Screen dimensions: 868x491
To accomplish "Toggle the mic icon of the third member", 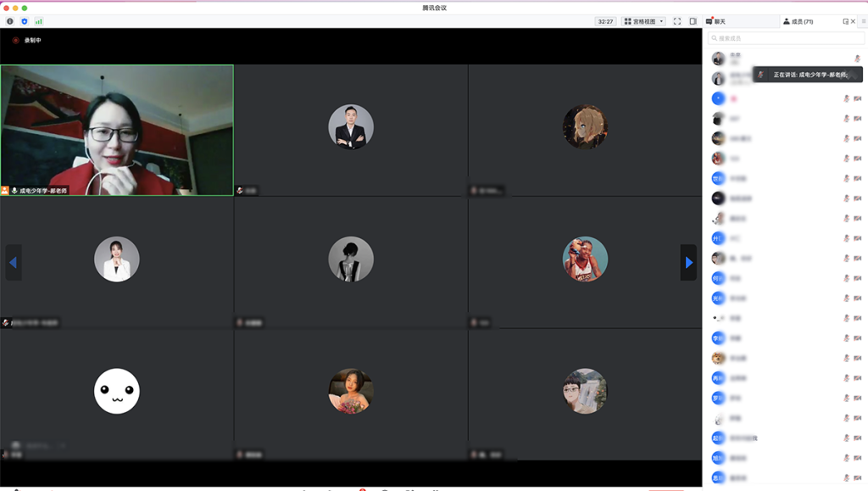I will click(846, 98).
